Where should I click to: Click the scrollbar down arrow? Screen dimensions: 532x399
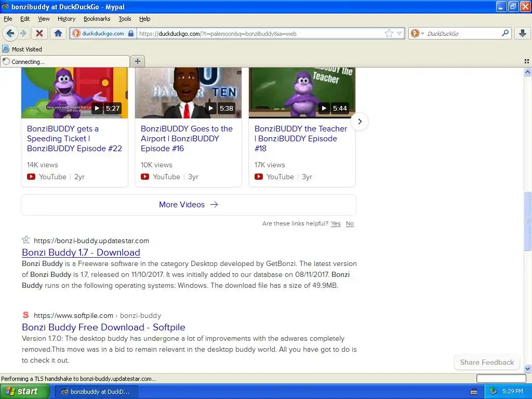[527, 368]
